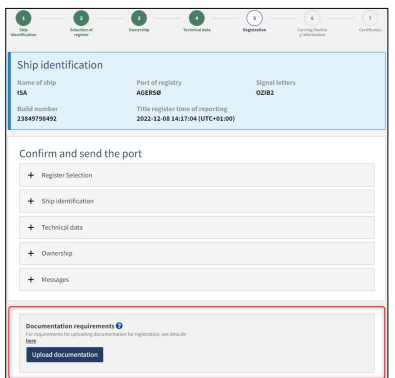Click the Certificates step label

[370, 30]
